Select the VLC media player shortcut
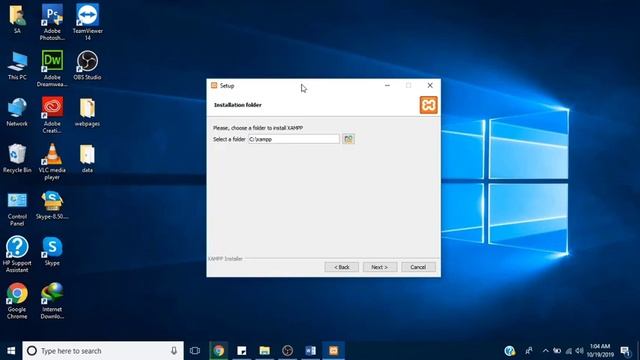The width and height of the screenshot is (640, 360). pyautogui.click(x=52, y=162)
